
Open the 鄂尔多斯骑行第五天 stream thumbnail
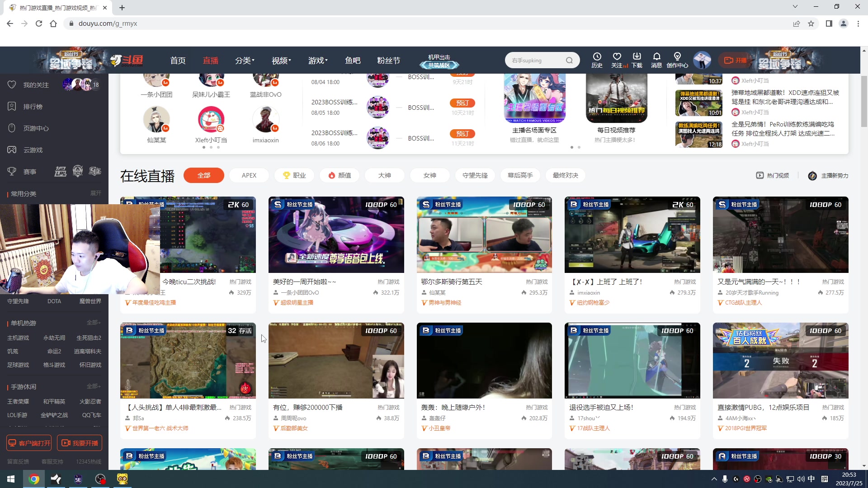(x=484, y=235)
